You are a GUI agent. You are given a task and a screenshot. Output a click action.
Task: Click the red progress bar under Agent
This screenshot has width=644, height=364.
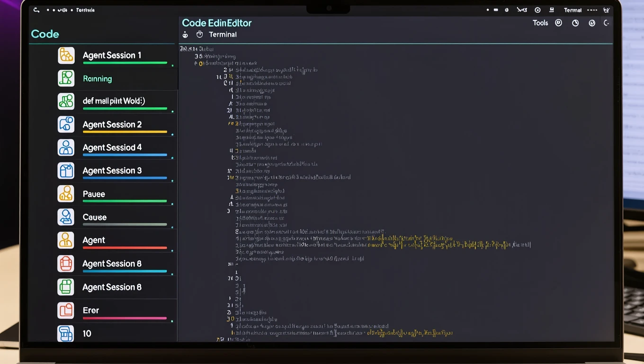click(x=125, y=247)
